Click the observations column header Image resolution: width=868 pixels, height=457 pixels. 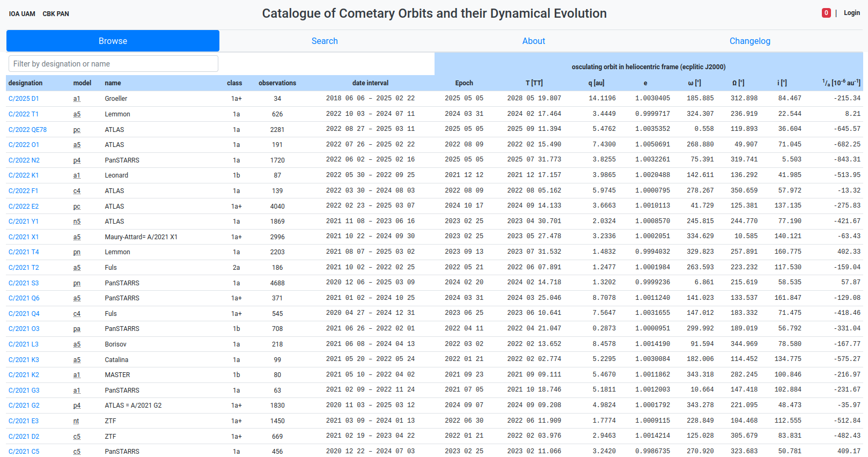pyautogui.click(x=277, y=83)
